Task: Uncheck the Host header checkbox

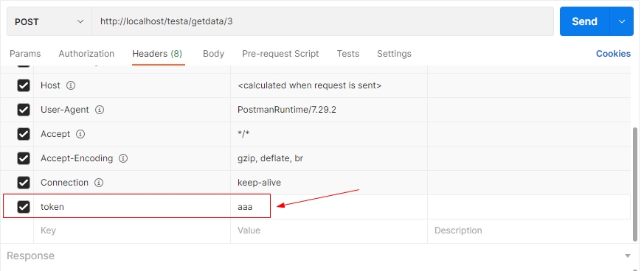Action: click(24, 85)
